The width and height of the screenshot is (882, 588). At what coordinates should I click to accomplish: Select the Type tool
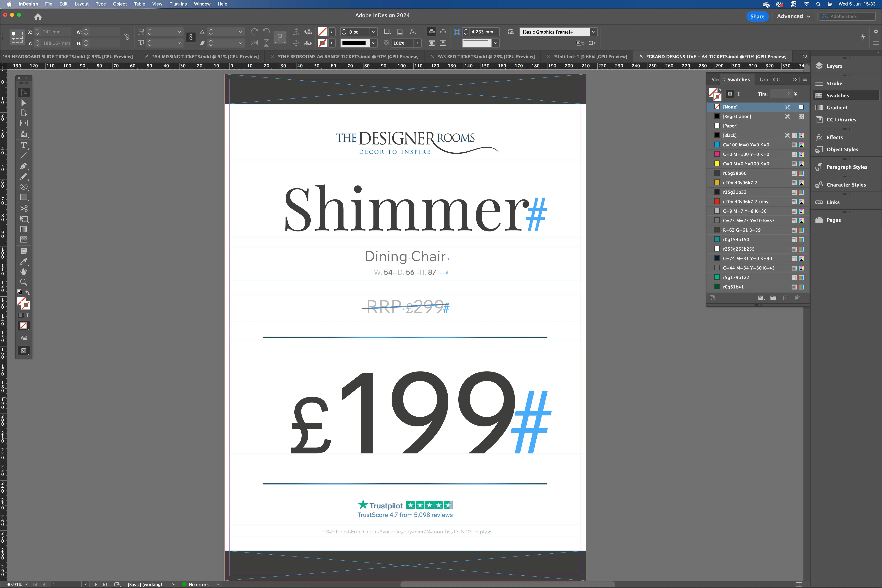(23, 145)
